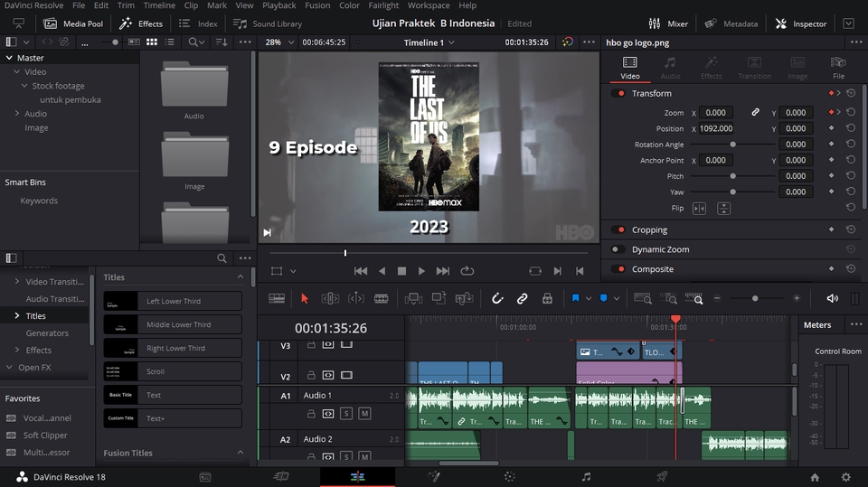
Task: Toggle Loop playback in viewer
Action: (467, 271)
